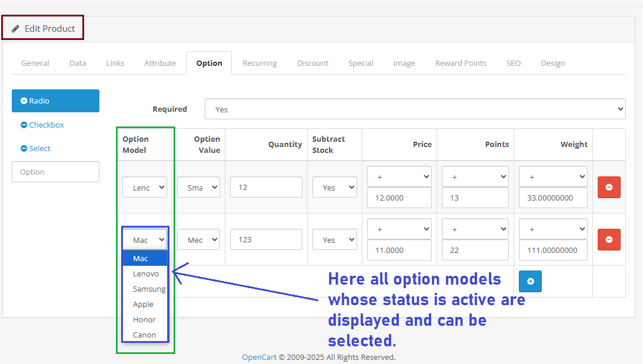The width and height of the screenshot is (643, 364).
Task: Open Option Value dropdown in second row
Action: coord(198,239)
